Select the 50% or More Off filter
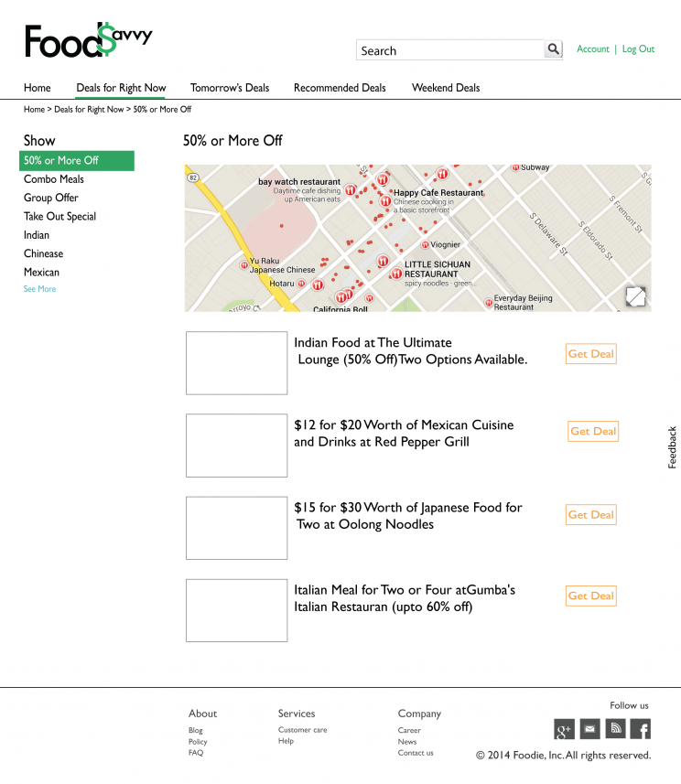 click(77, 160)
